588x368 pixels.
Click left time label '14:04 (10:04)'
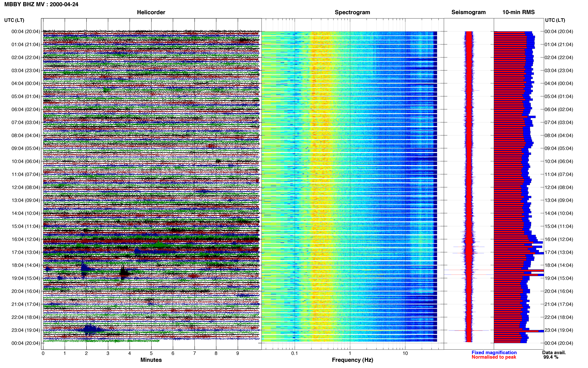click(x=26, y=213)
